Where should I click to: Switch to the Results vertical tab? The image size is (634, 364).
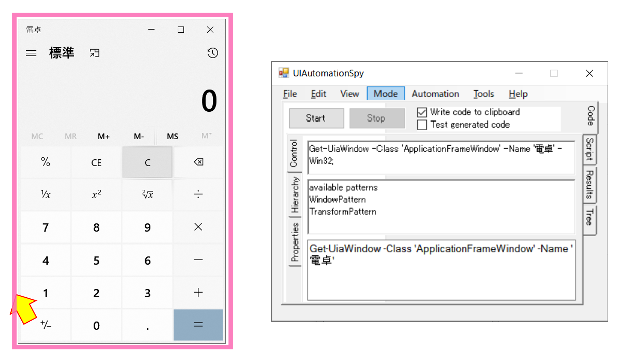coord(589,184)
